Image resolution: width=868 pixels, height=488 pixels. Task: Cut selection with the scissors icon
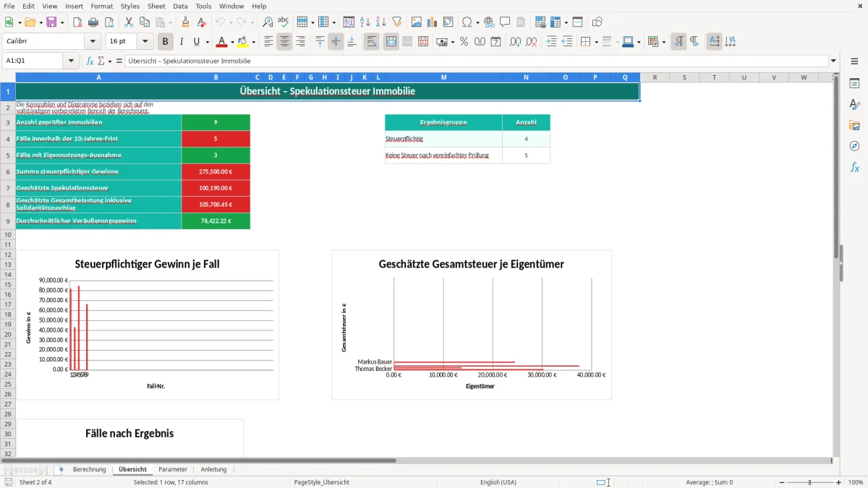(x=129, y=22)
